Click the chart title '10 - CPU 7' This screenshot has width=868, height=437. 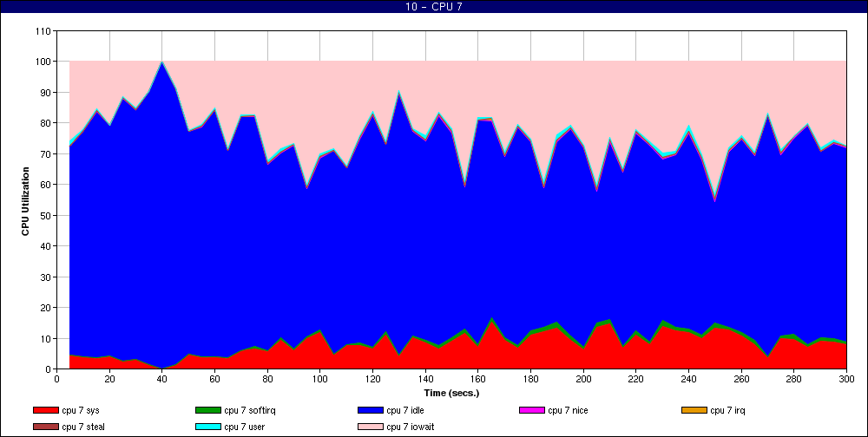pyautogui.click(x=434, y=7)
